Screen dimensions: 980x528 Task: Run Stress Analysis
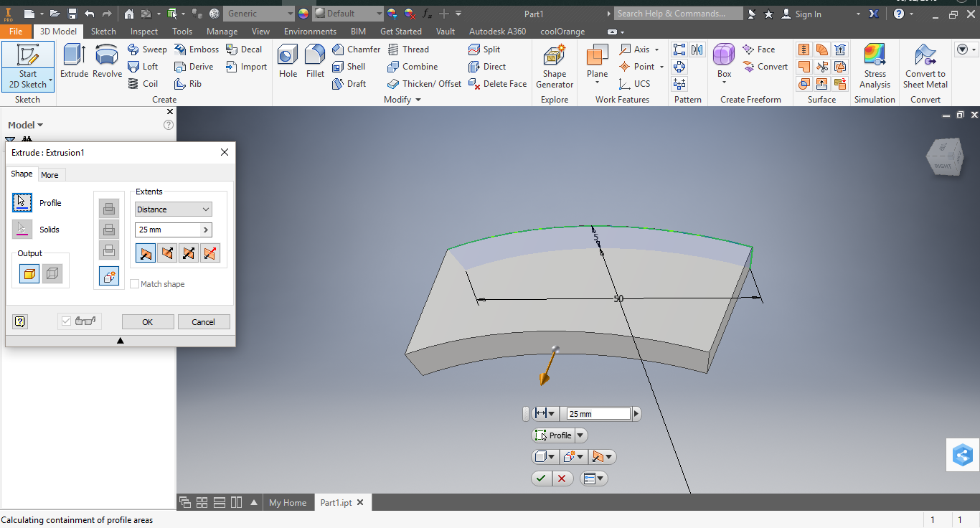(875, 66)
